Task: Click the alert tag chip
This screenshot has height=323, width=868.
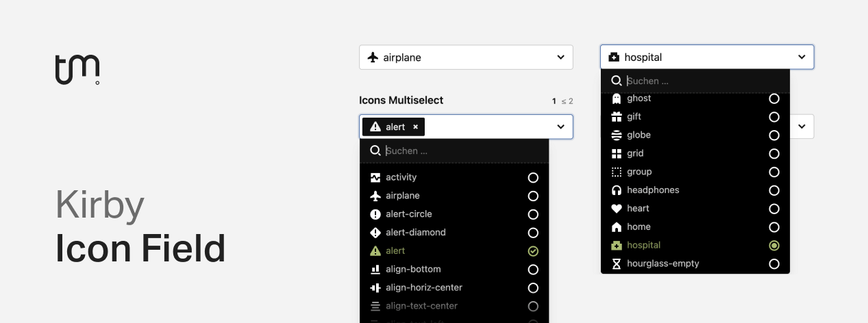Action: point(393,127)
